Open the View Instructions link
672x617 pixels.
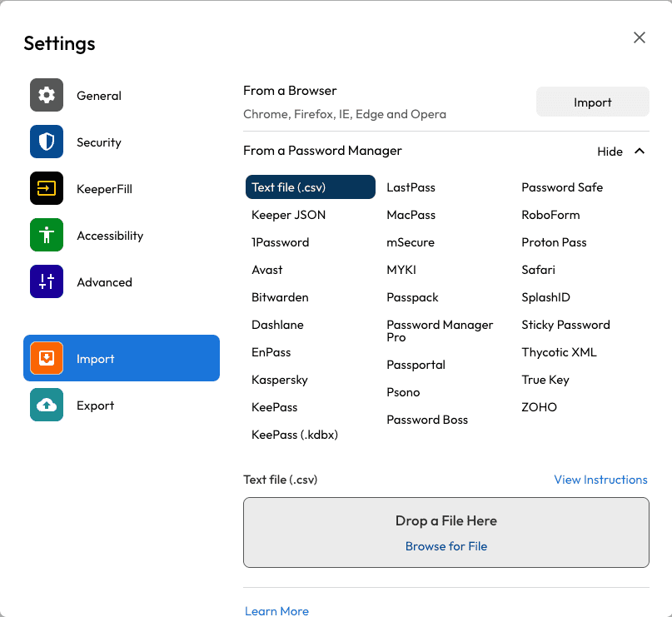(600, 480)
